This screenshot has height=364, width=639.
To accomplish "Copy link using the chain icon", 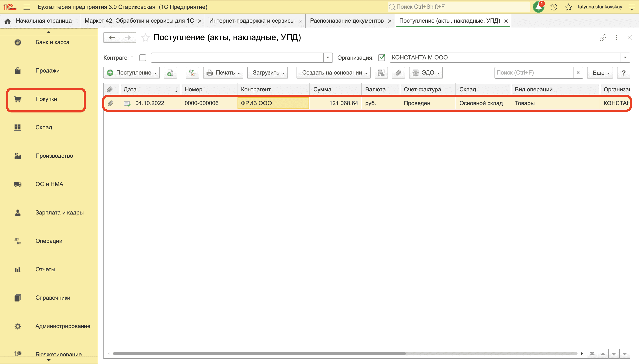I will click(x=603, y=37).
